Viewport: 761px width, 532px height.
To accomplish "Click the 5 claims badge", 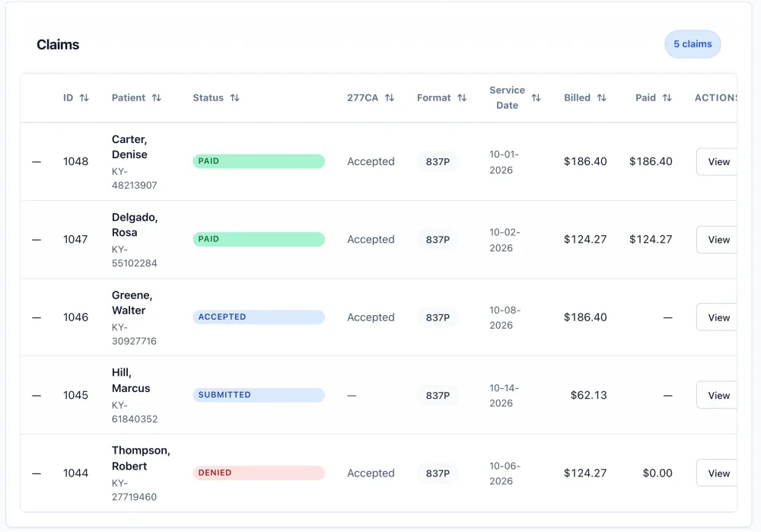I will (x=693, y=44).
